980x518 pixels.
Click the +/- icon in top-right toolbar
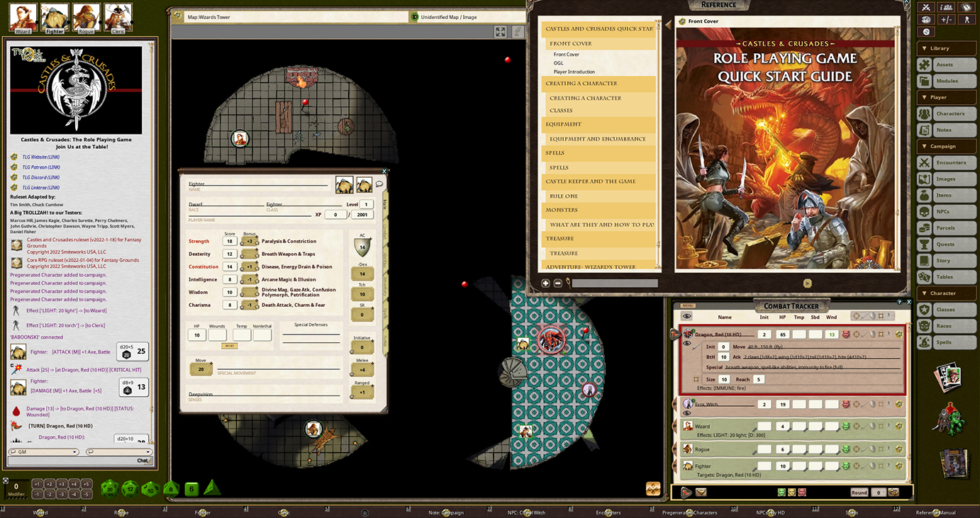pos(946,19)
